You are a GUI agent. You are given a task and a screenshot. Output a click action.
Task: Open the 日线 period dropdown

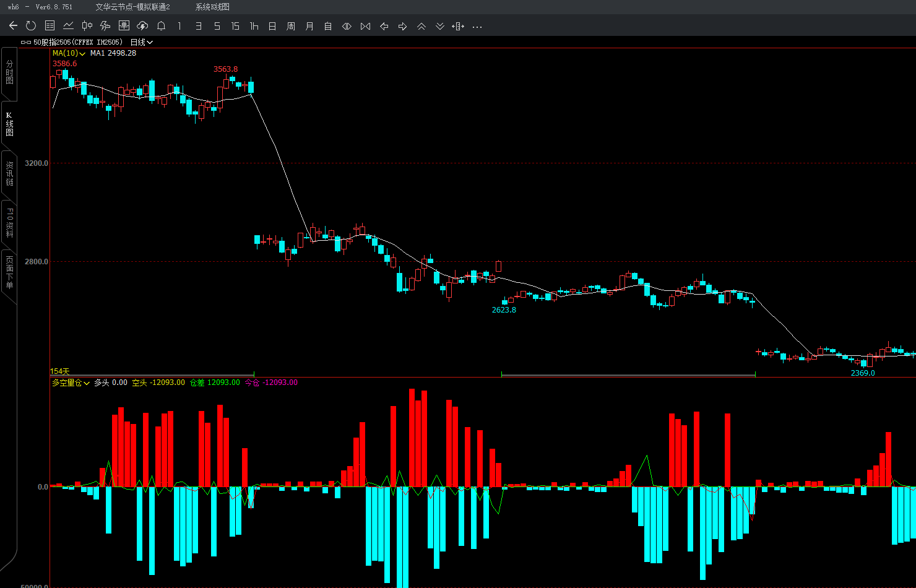pyautogui.click(x=141, y=42)
